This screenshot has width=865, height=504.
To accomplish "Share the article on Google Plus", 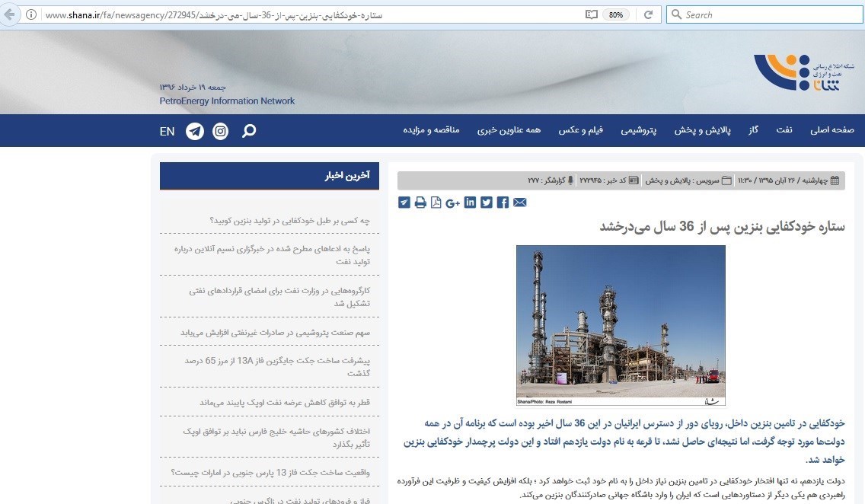I will [452, 203].
